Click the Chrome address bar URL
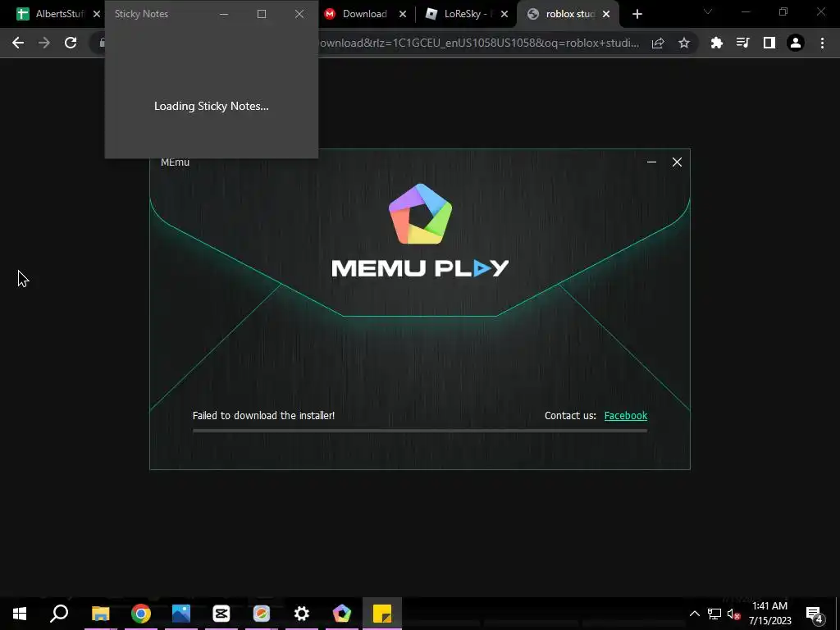The image size is (840, 630). click(x=479, y=43)
